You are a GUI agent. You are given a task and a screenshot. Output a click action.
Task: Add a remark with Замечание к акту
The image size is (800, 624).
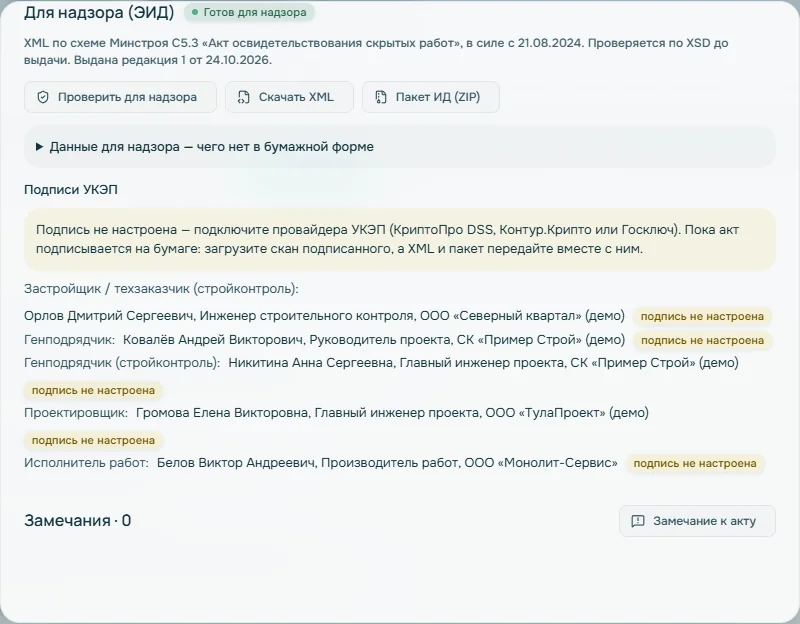(x=697, y=521)
